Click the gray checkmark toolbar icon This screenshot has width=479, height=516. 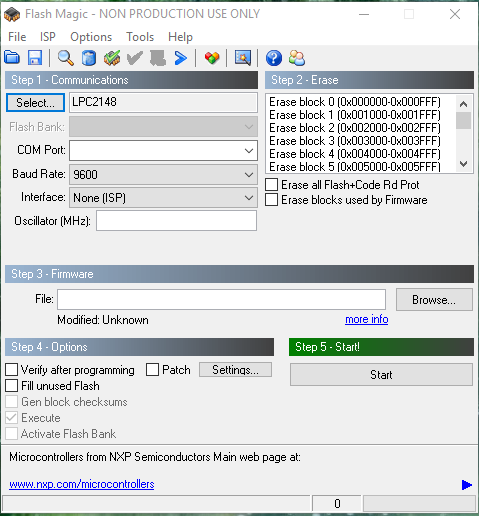135,58
